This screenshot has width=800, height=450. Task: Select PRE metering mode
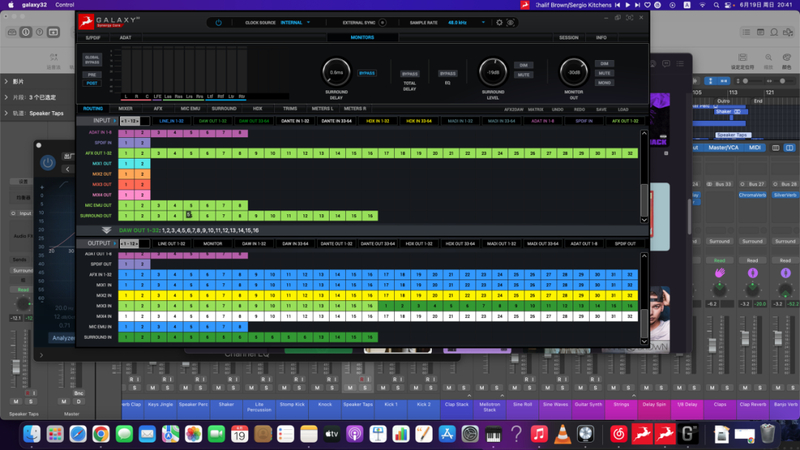[92, 74]
